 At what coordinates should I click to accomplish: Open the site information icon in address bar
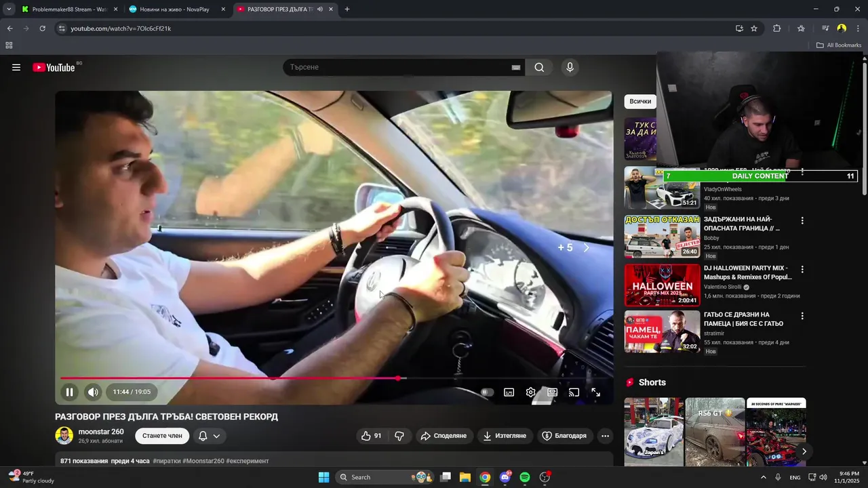(x=62, y=28)
